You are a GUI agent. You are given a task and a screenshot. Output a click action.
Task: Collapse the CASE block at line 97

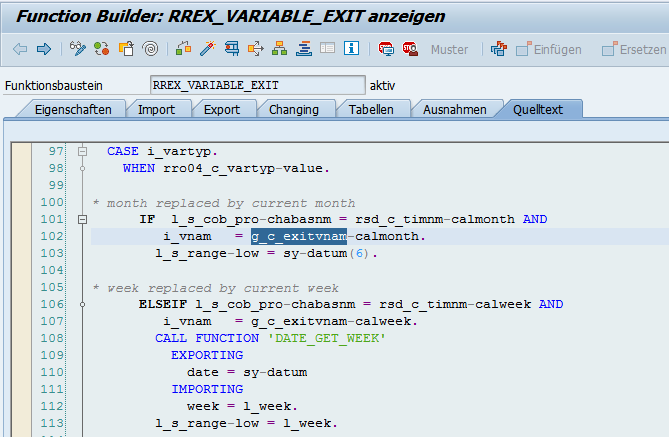click(x=82, y=151)
